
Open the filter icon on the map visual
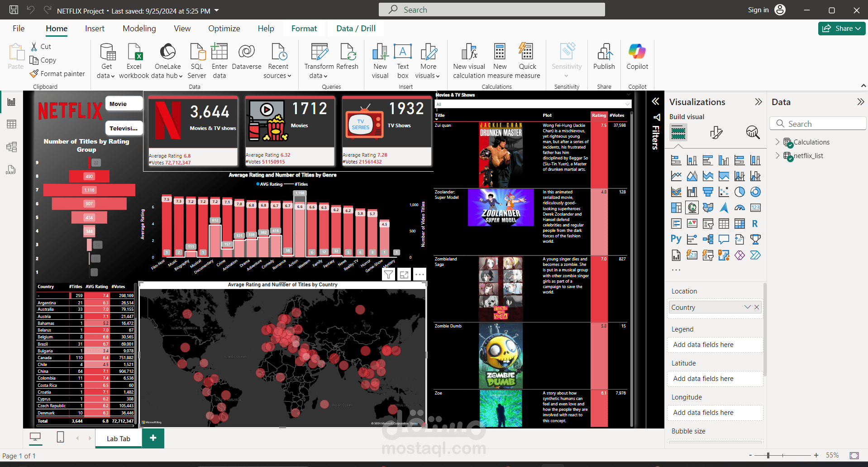click(x=388, y=274)
